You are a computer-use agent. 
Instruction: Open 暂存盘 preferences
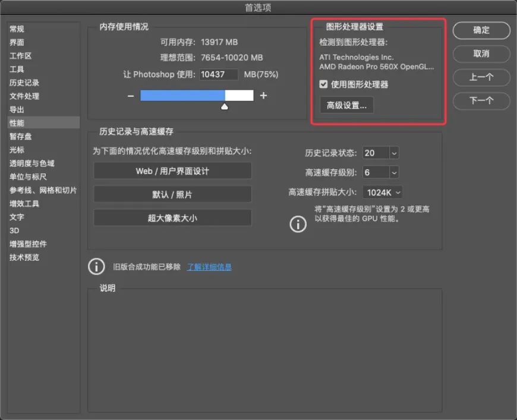pos(43,137)
